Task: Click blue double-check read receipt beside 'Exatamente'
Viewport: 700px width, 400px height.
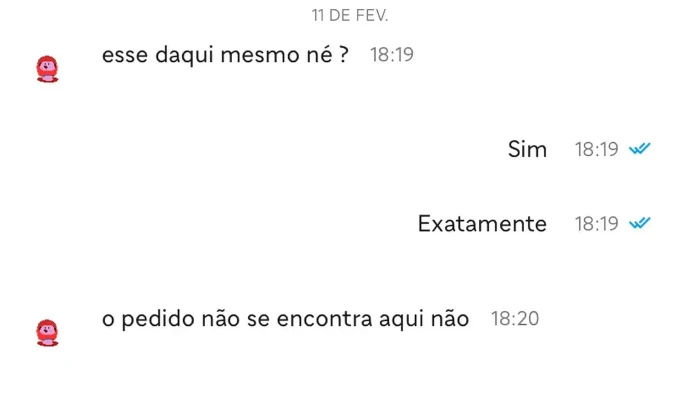Action: click(x=640, y=223)
